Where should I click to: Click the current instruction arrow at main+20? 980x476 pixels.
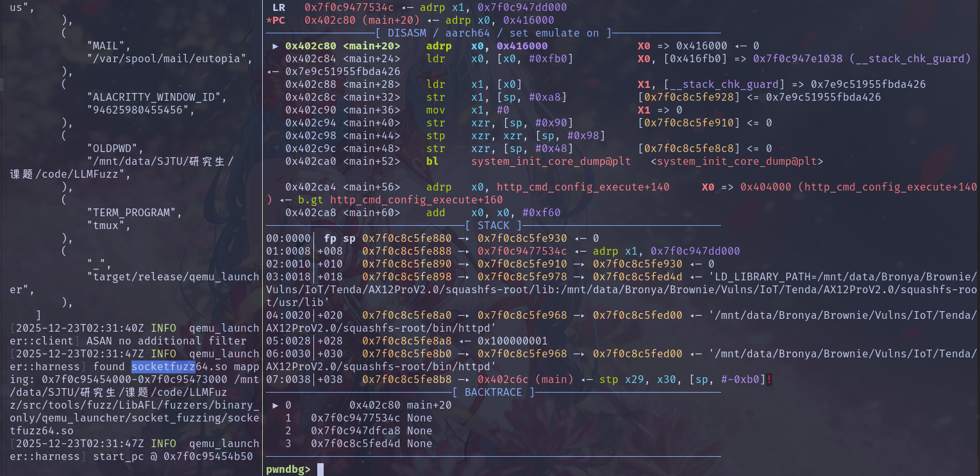(x=276, y=46)
